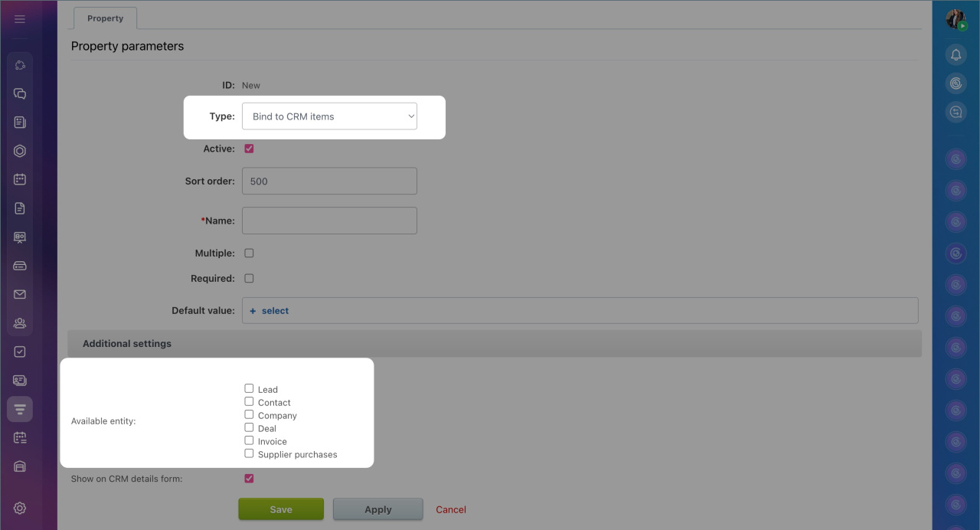Click the user profile avatar
This screenshot has width=980, height=530.
click(955, 20)
